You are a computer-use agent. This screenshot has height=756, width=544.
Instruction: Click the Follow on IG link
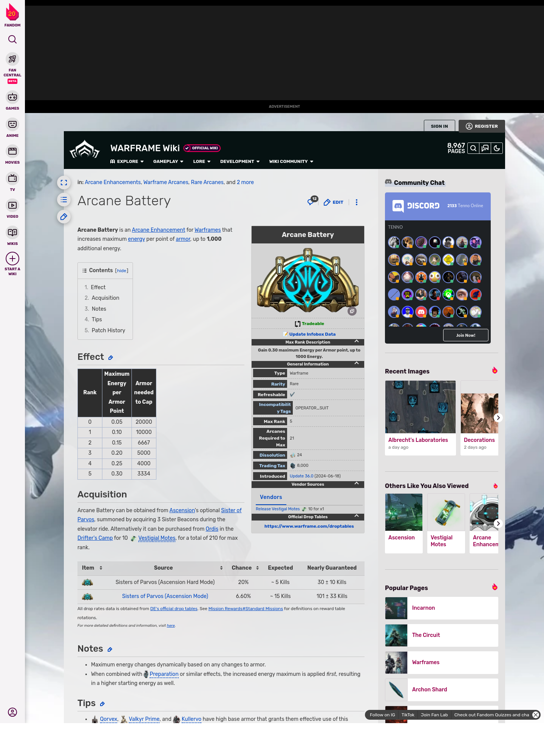[382, 715]
